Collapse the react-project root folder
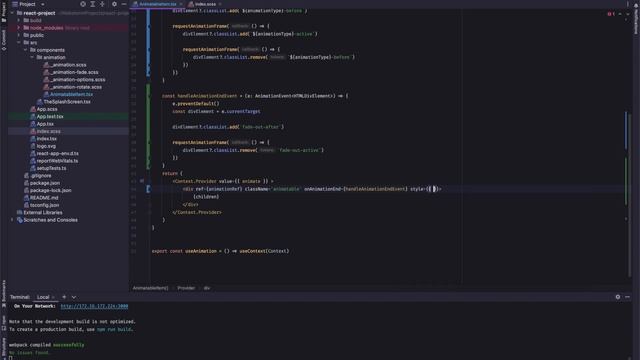 [x=12, y=13]
